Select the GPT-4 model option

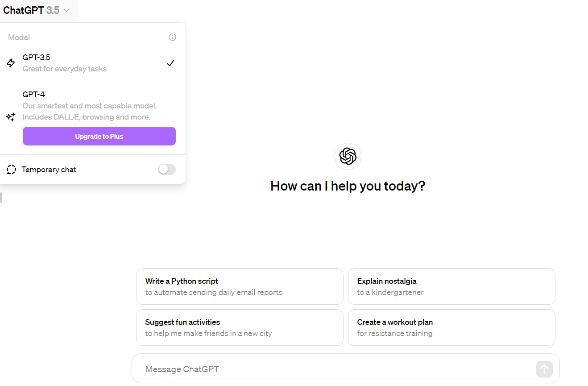[92, 106]
